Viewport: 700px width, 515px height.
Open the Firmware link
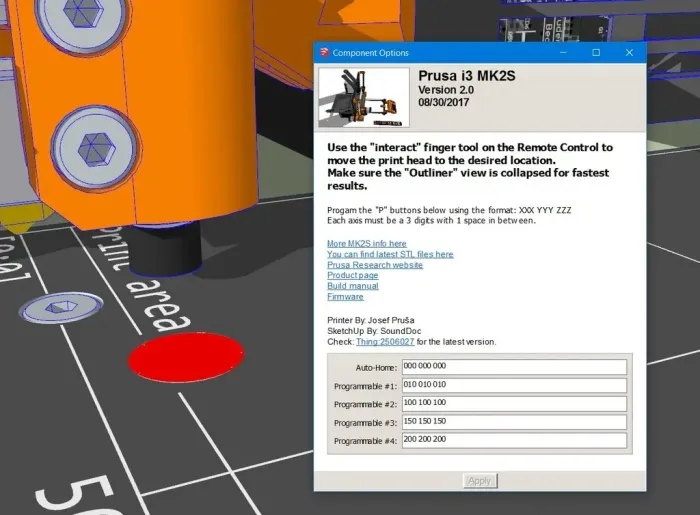345,297
